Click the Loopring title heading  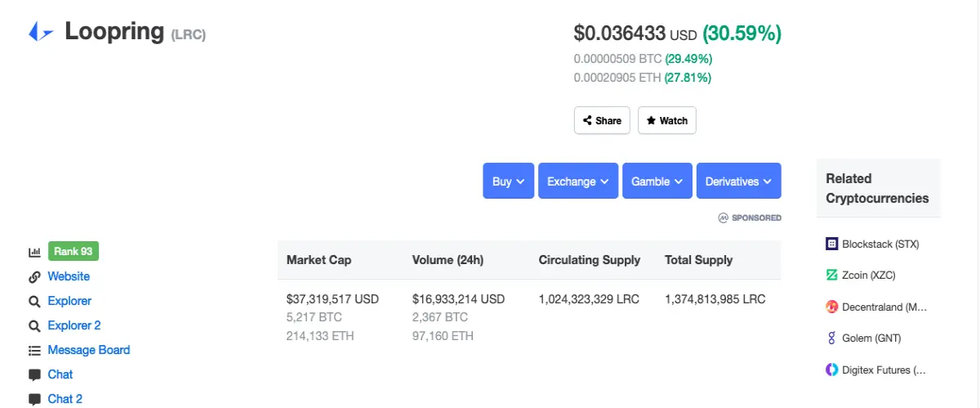[x=115, y=31]
